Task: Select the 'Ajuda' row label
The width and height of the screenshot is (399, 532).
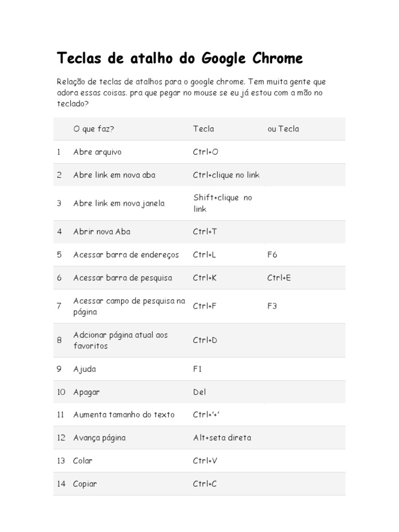Action: pos(85,369)
